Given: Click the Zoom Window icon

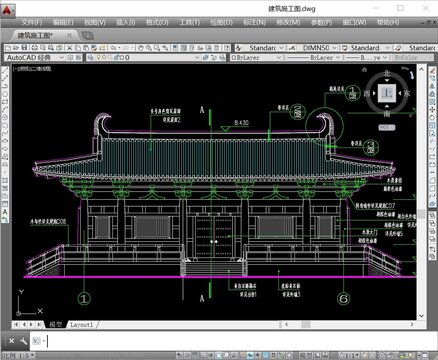Looking at the screenshot, I should (x=157, y=48).
